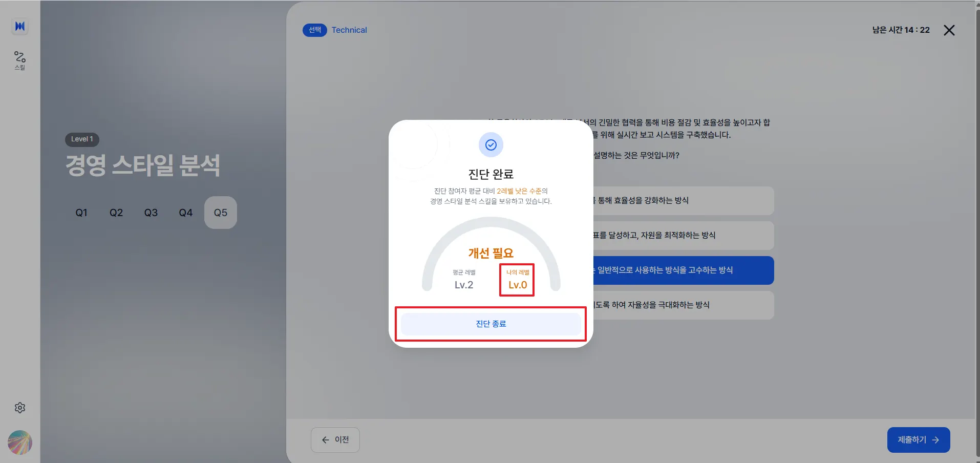
Task: Choose answer about 자원을 최적화하는 방식
Action: point(683,236)
